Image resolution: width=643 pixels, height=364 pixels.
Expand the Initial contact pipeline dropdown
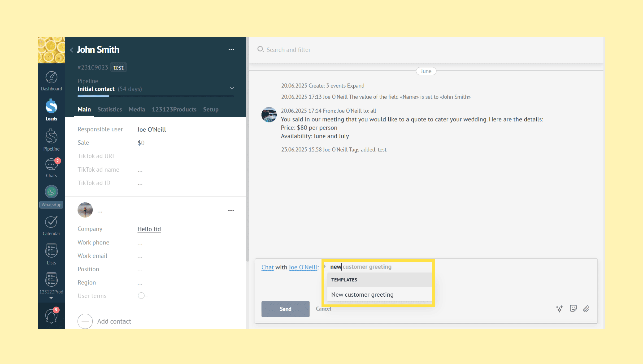click(x=232, y=88)
